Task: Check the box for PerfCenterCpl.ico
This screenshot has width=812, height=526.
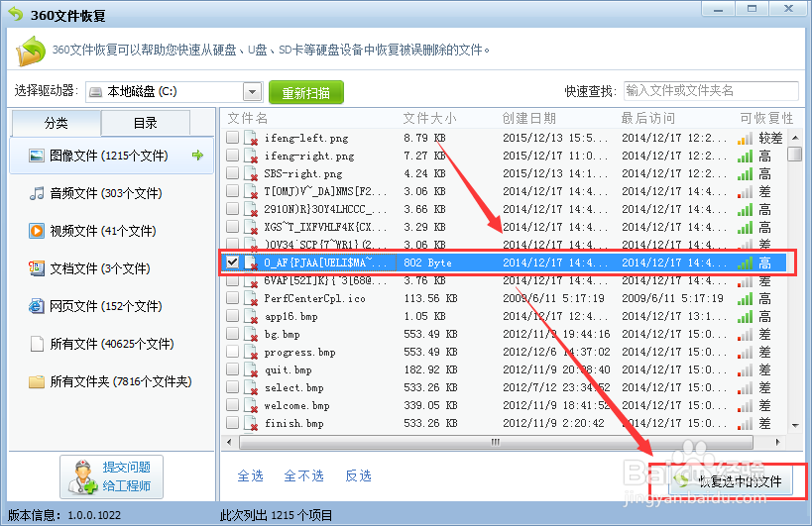Action: click(x=233, y=298)
